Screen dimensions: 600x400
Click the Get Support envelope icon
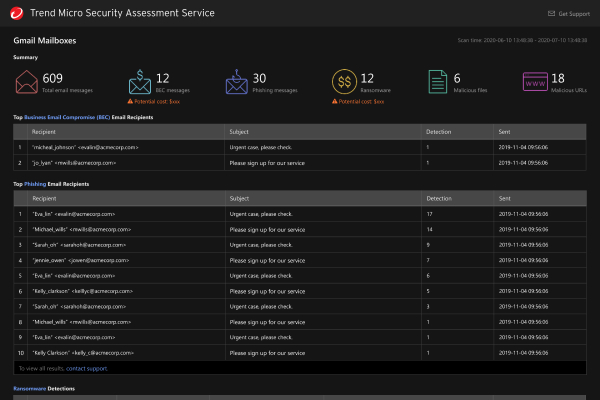click(x=551, y=14)
